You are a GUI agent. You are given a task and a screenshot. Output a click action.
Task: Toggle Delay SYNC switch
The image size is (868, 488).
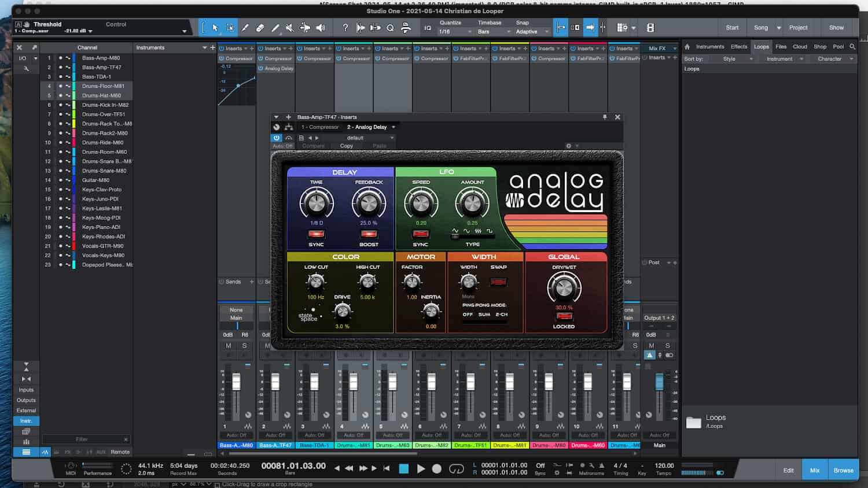pyautogui.click(x=316, y=234)
